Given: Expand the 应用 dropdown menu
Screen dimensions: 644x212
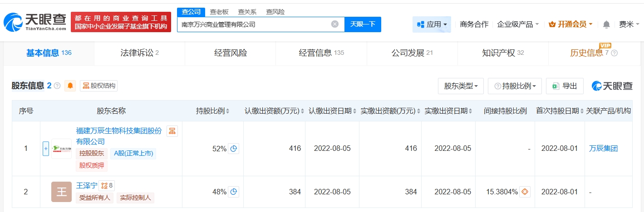Looking at the screenshot, I should [x=432, y=24].
